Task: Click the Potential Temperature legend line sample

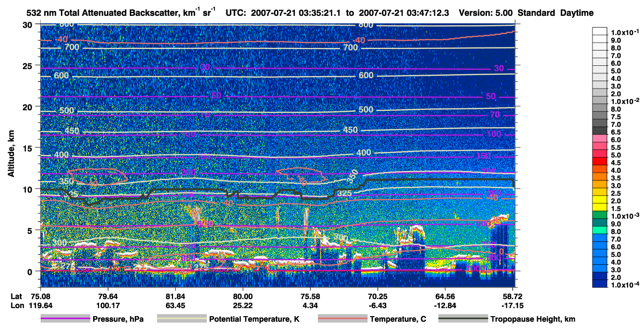Action: pyautogui.click(x=181, y=319)
